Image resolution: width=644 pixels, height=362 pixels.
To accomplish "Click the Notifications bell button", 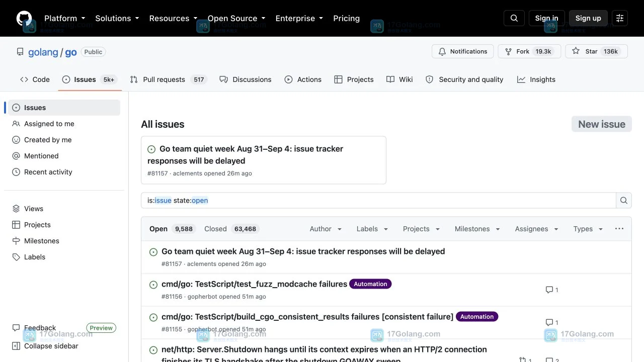I will [x=463, y=51].
